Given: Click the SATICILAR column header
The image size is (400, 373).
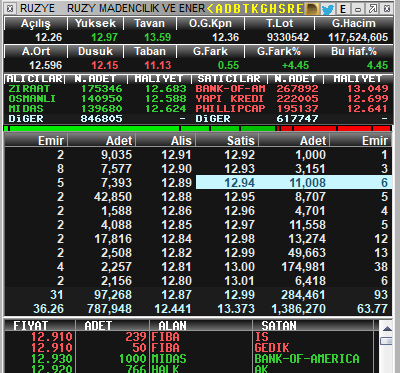Looking at the screenshot, I should pos(229,79).
